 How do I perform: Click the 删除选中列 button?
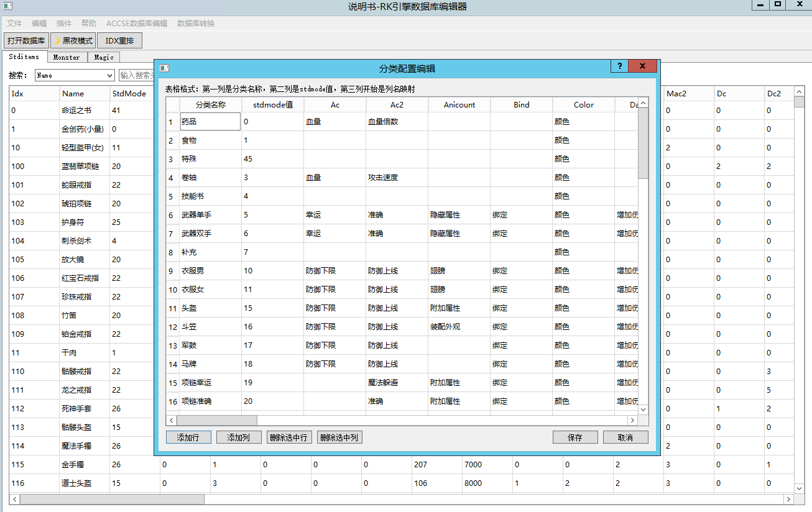tap(339, 437)
